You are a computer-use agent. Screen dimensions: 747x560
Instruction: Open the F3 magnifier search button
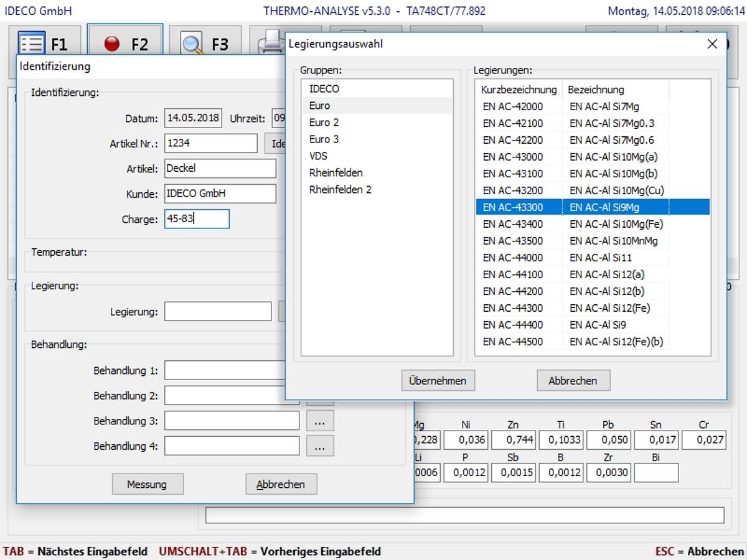coord(205,42)
